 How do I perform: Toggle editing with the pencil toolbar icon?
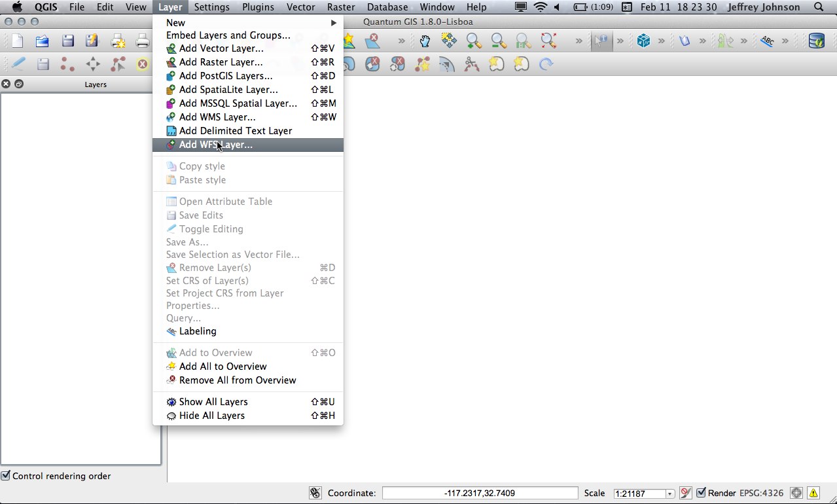coord(18,64)
